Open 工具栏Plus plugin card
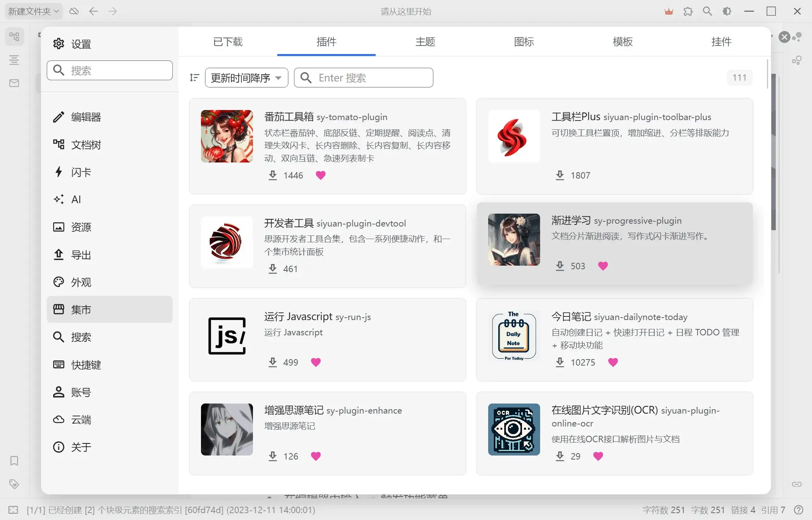The height and width of the screenshot is (520, 812). [x=615, y=146]
